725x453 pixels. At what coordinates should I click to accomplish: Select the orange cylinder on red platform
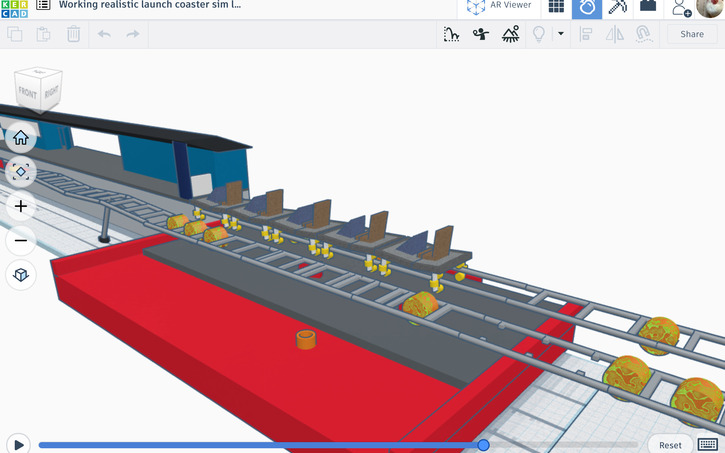[306, 339]
